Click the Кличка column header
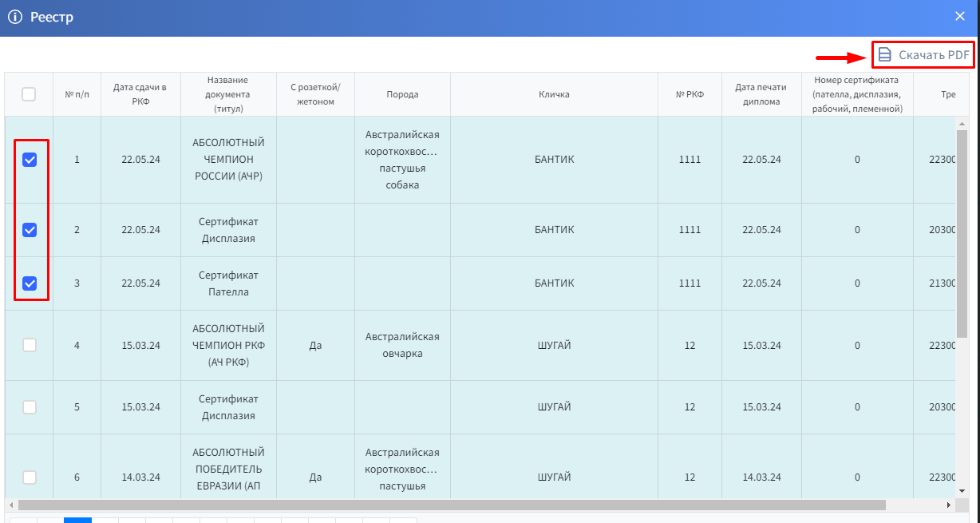Image resolution: width=980 pixels, height=523 pixels. 554,94
